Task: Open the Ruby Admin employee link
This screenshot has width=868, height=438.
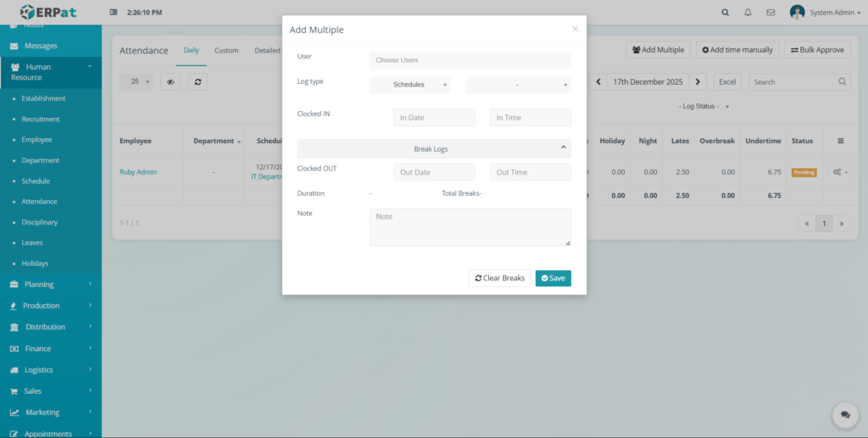Action: click(138, 172)
